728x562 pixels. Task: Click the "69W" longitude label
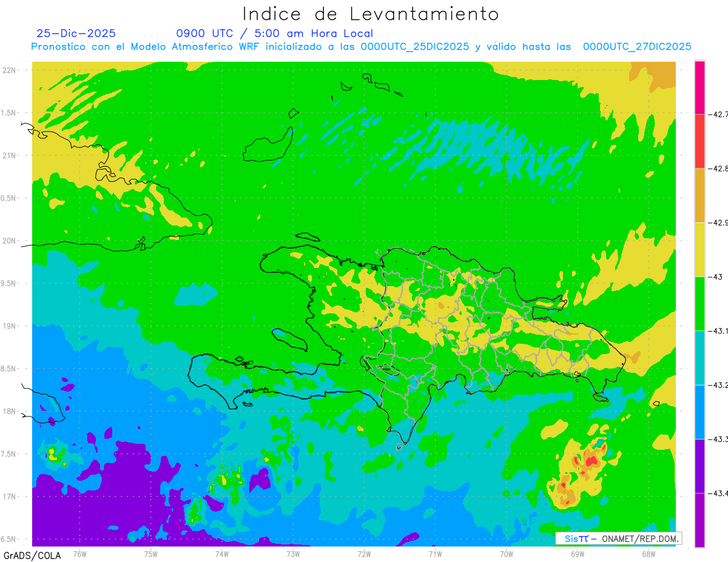(x=577, y=554)
